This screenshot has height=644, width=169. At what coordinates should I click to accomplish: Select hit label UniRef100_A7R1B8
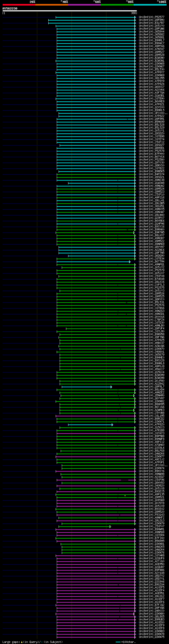coord(152,430)
